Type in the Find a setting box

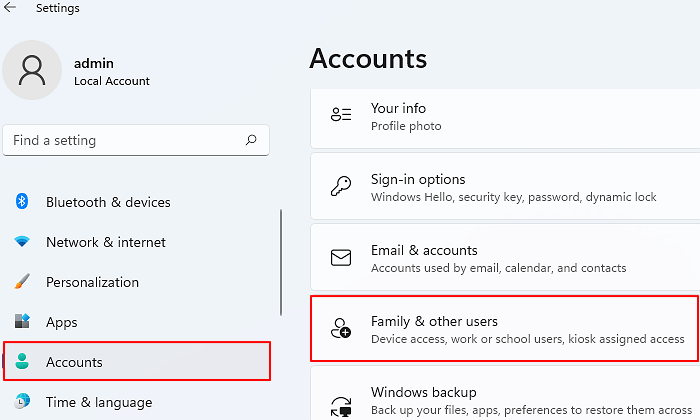[x=120, y=141]
